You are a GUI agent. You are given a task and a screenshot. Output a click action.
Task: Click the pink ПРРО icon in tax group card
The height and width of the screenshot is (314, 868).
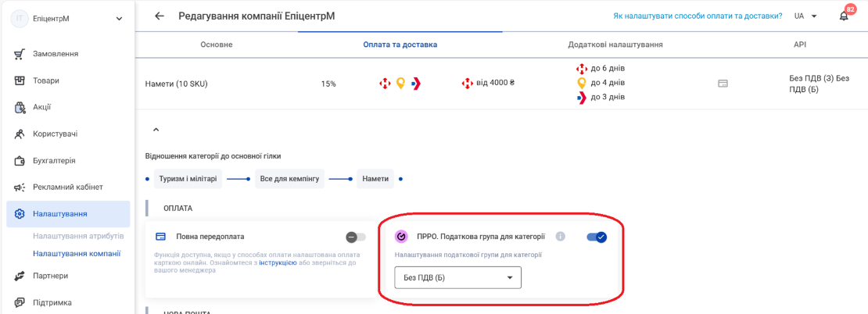(401, 237)
